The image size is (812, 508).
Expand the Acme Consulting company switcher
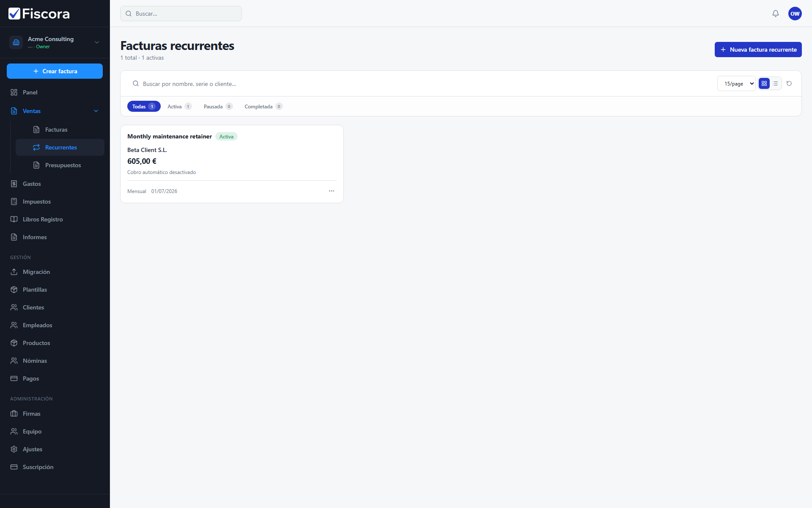(x=97, y=42)
